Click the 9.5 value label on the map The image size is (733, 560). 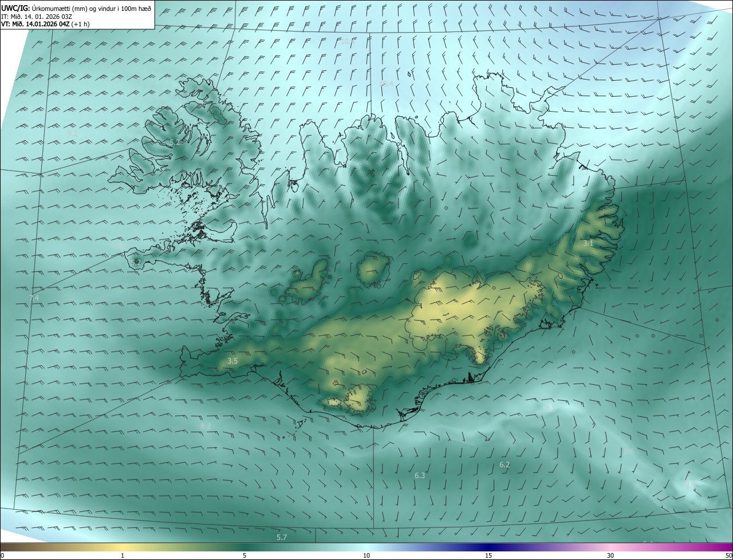point(550,407)
